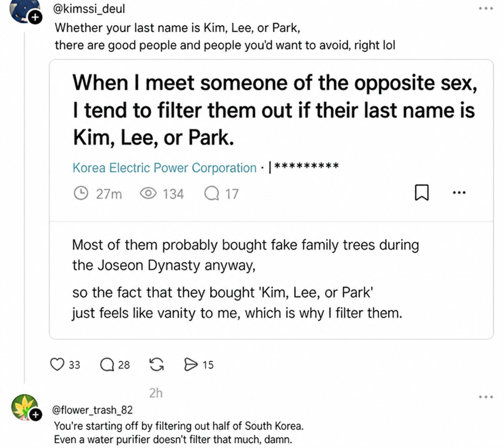Open the @kimssi_deul profile
This screenshot has width=504, height=448.
(89, 9)
